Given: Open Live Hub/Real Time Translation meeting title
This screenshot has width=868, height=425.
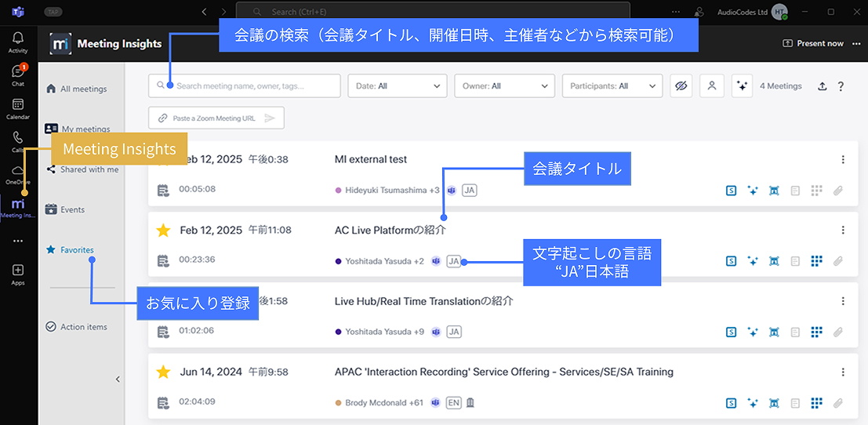Looking at the screenshot, I should point(423,301).
